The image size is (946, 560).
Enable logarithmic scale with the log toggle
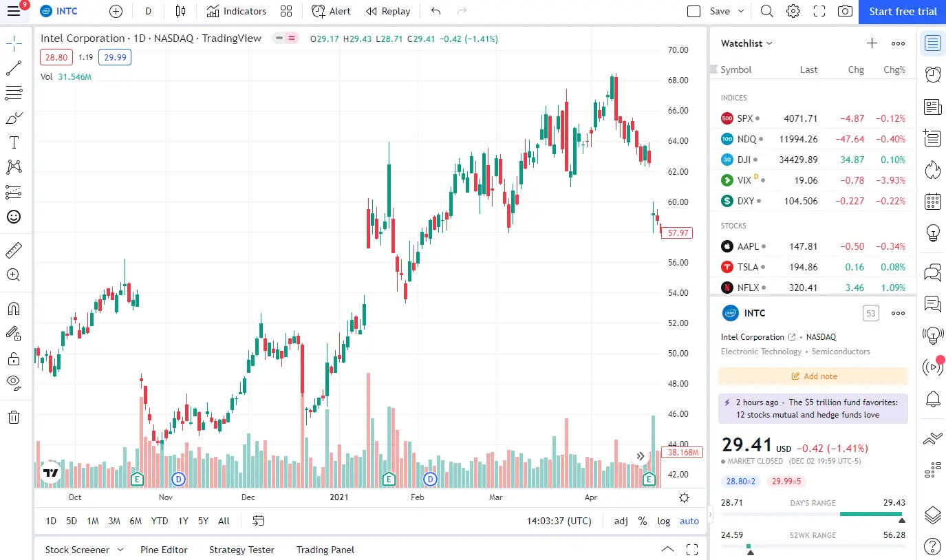663,521
